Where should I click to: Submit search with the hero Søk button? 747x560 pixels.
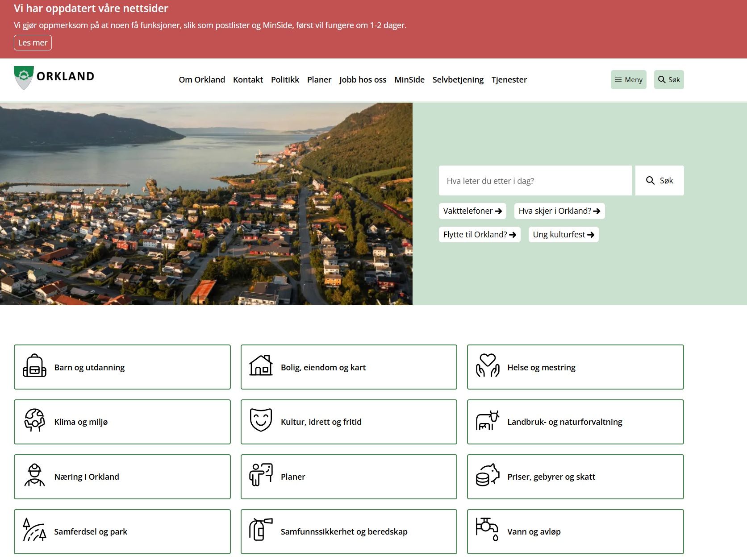(659, 181)
